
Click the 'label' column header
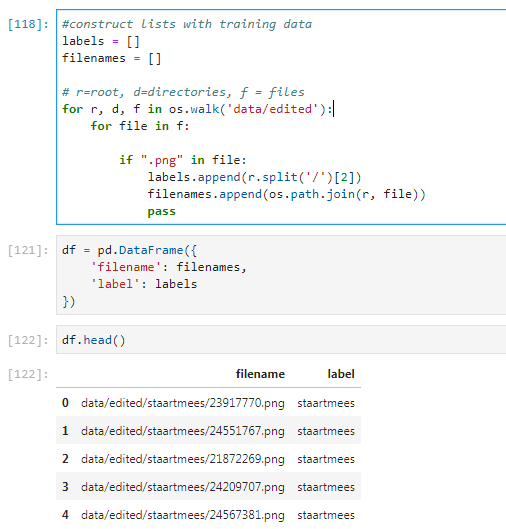[x=341, y=374]
